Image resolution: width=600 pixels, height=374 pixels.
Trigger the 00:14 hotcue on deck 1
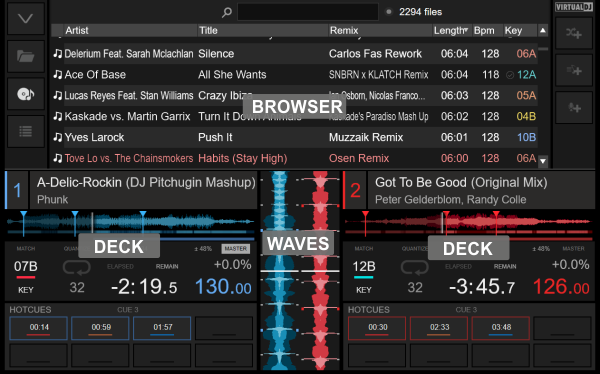(x=39, y=328)
